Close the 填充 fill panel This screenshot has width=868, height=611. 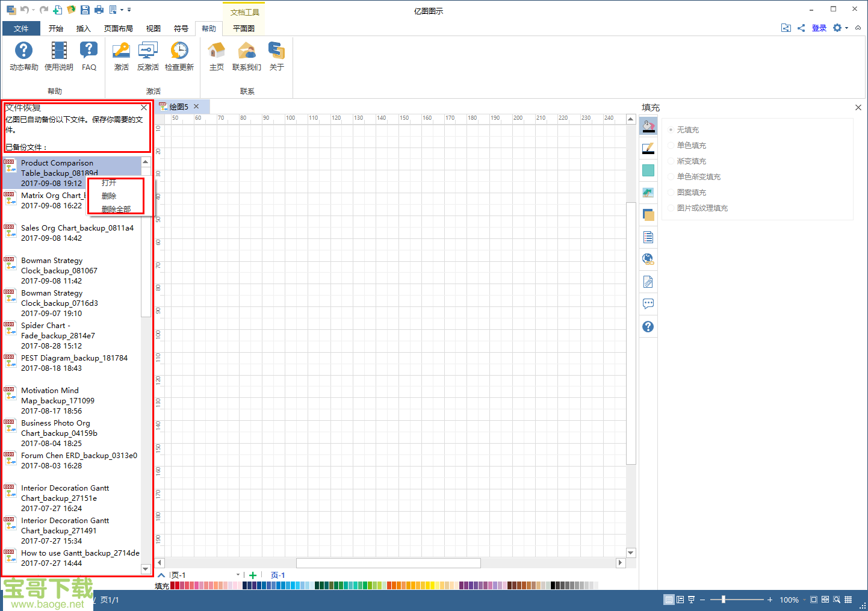point(858,107)
